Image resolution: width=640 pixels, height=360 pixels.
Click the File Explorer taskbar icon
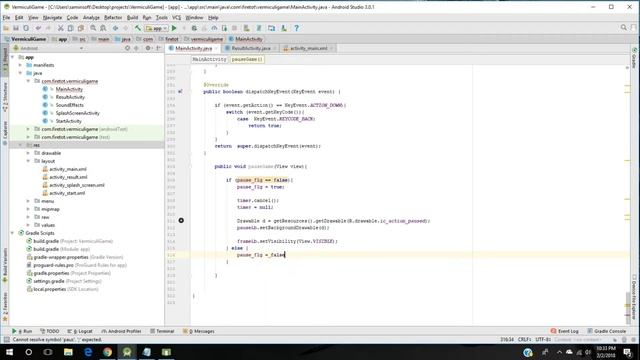(x=68, y=352)
